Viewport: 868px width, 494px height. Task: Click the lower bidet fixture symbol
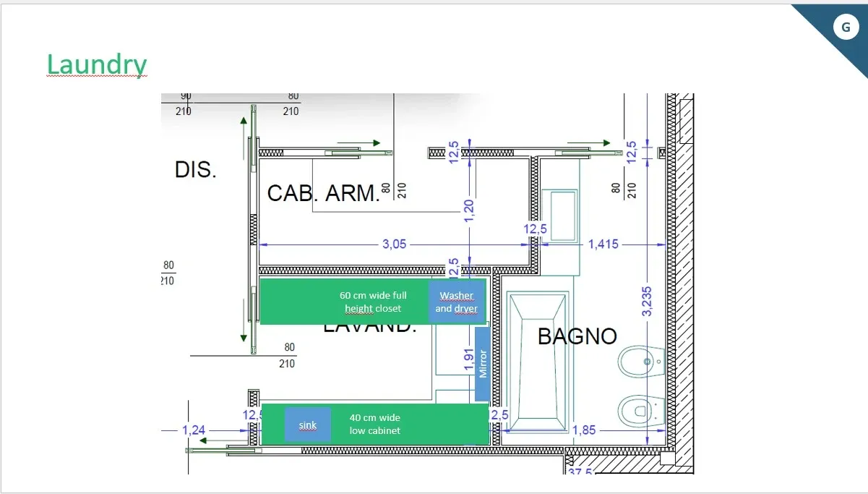[x=642, y=411]
